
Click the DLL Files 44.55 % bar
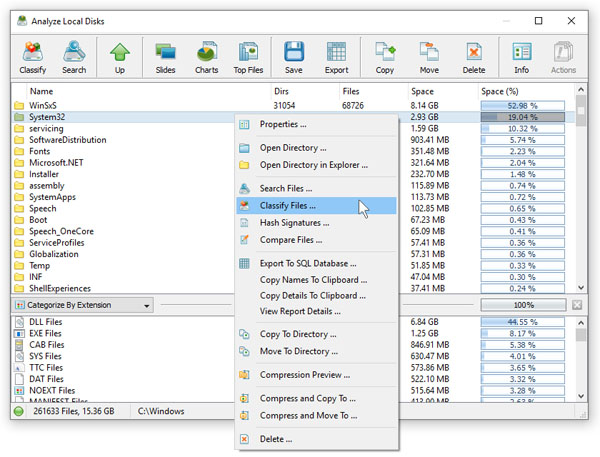[x=523, y=322]
